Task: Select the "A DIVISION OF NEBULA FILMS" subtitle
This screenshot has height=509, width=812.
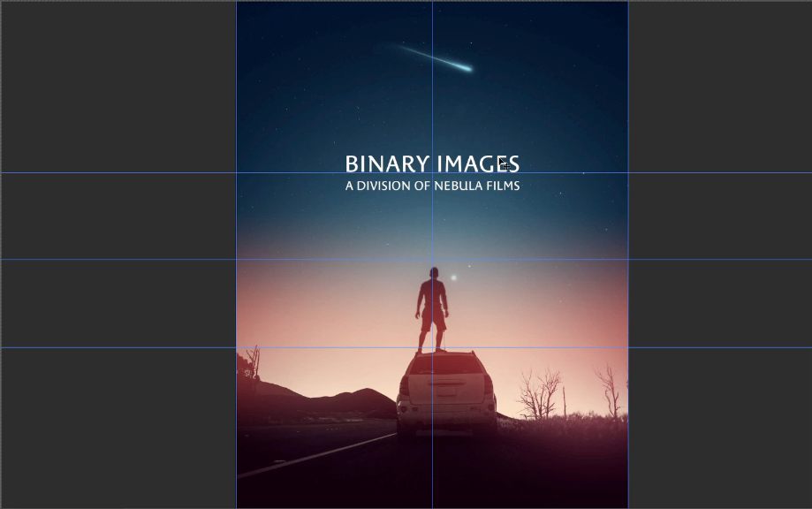Action: pyautogui.click(x=432, y=186)
